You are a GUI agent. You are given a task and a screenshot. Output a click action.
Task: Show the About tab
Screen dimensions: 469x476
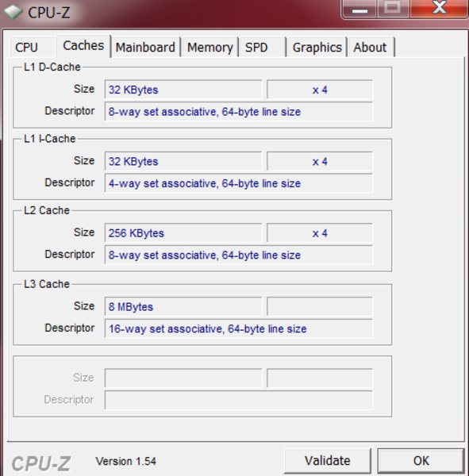[370, 48]
